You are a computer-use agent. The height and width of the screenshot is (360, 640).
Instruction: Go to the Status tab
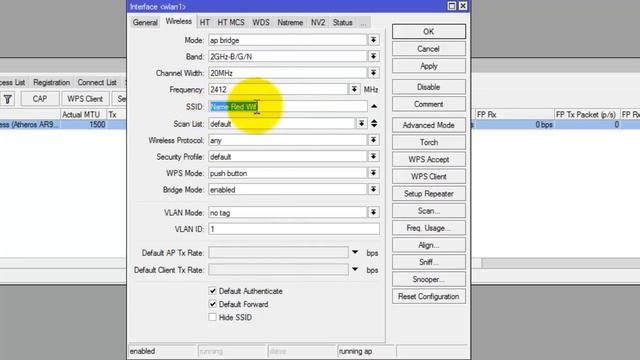coord(342,22)
